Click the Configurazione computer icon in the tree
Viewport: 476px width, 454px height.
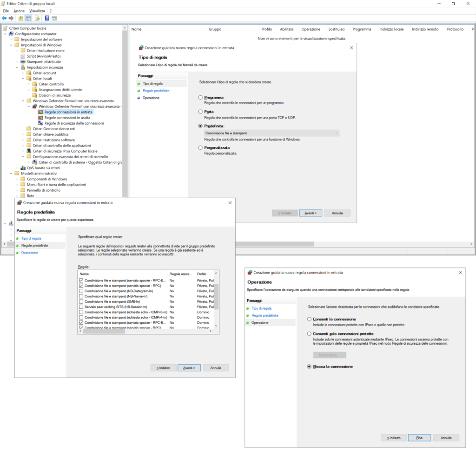(11, 34)
